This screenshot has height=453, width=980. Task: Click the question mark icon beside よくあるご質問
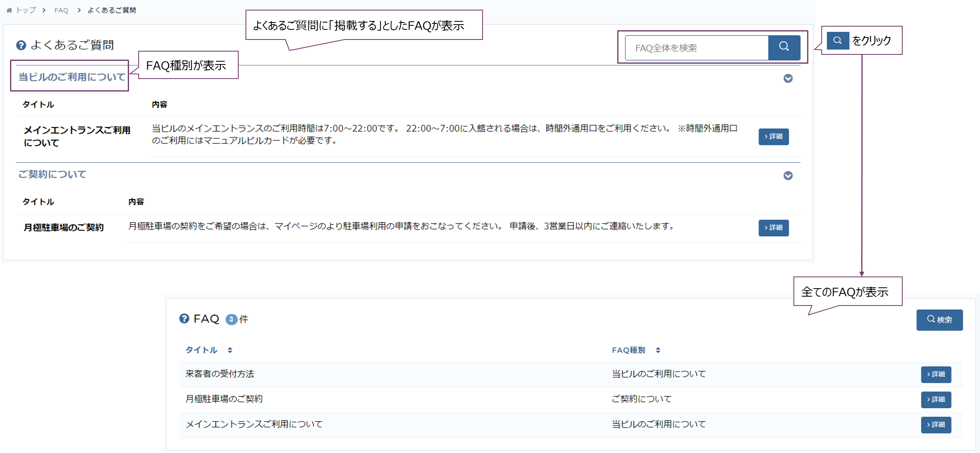[21, 45]
